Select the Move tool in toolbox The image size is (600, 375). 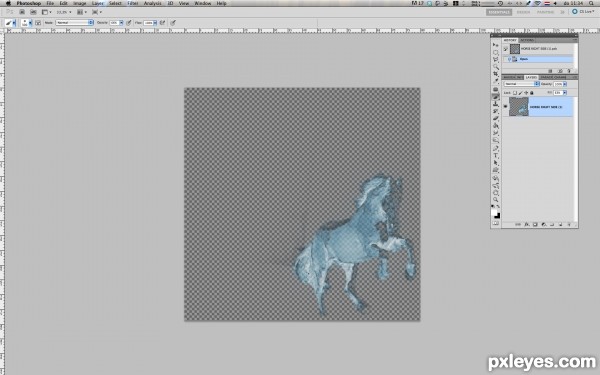click(496, 45)
